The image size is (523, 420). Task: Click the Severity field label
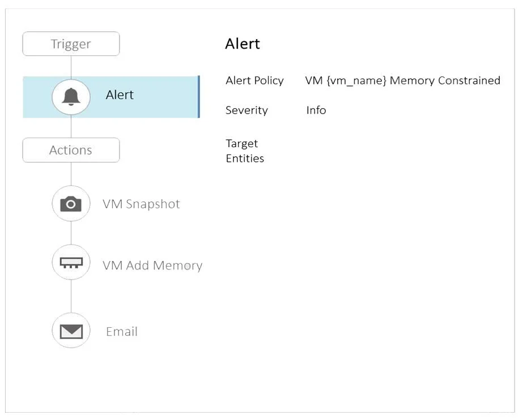[246, 110]
